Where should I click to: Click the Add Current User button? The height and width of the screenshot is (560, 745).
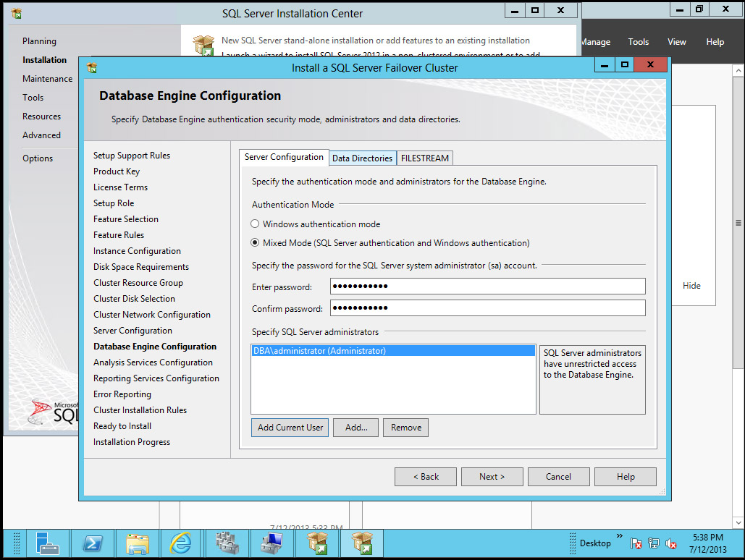pos(290,427)
